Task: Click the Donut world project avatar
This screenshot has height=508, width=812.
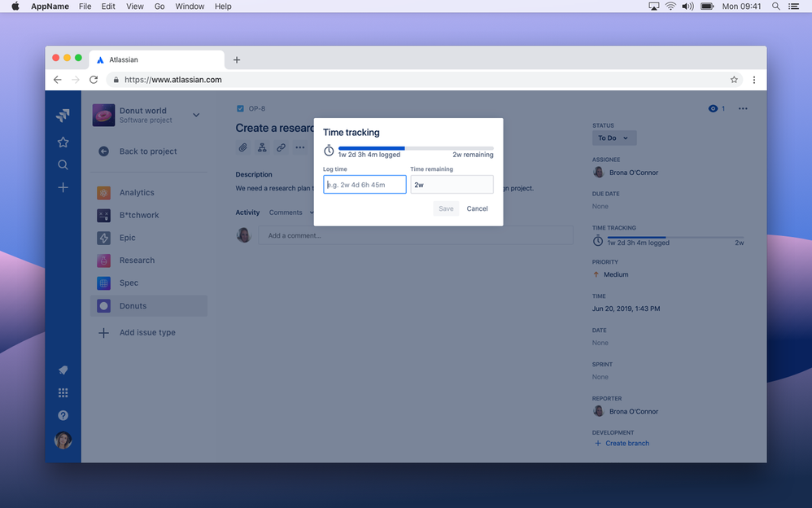Action: 103,115
